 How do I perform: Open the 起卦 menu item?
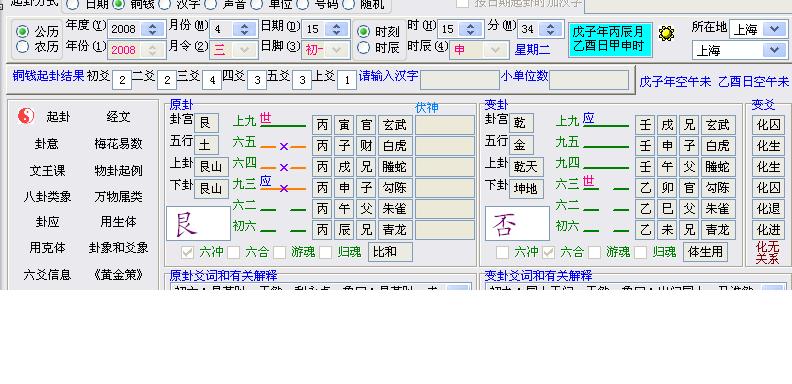pos(59,117)
